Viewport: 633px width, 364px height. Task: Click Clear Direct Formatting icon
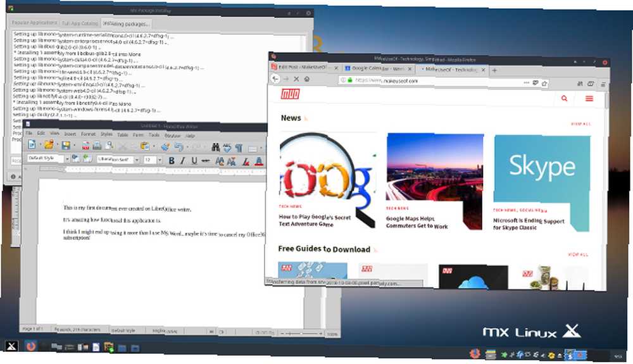click(246, 162)
